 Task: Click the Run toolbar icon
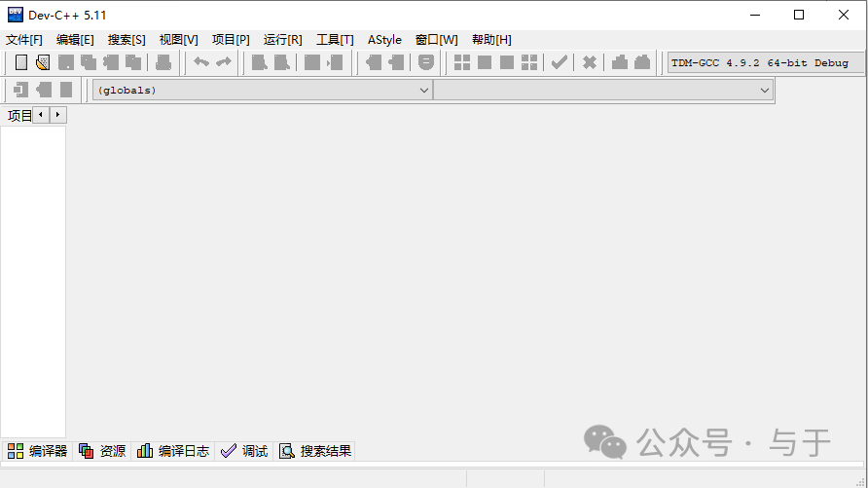pyautogui.click(x=485, y=62)
